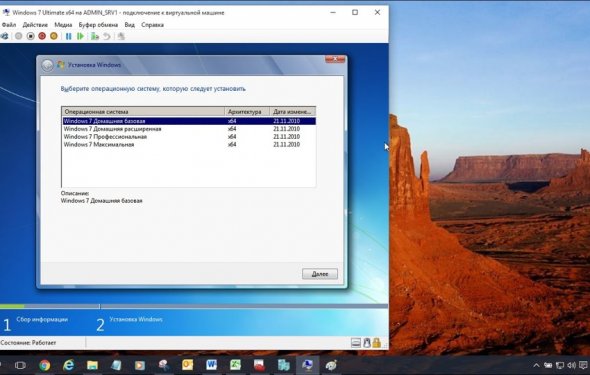Image resolution: width=590 pixels, height=375 pixels.
Task: Click the Revert undo-arrow toolbar icon
Action: click(x=107, y=36)
